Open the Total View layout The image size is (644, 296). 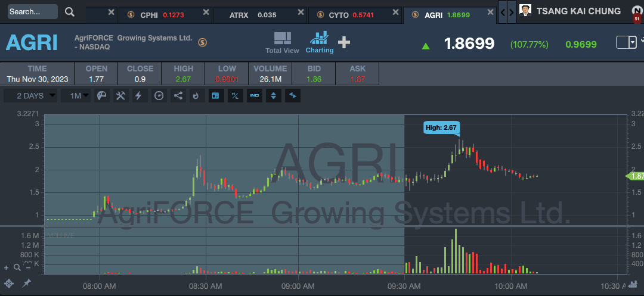pyautogui.click(x=282, y=43)
